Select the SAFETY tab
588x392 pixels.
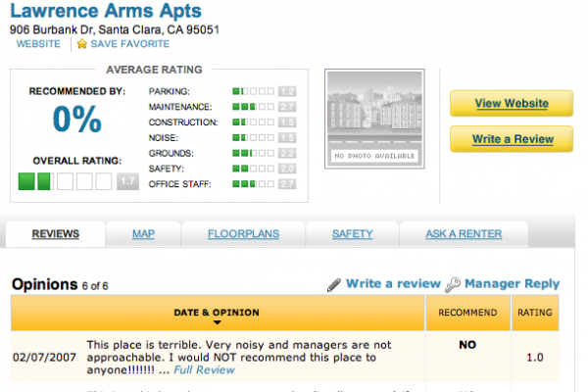[352, 234]
